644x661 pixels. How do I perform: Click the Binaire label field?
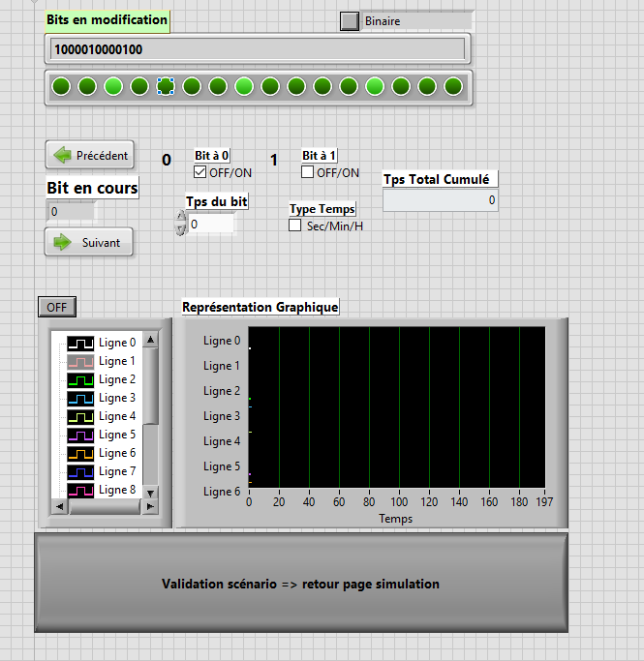[x=416, y=21]
